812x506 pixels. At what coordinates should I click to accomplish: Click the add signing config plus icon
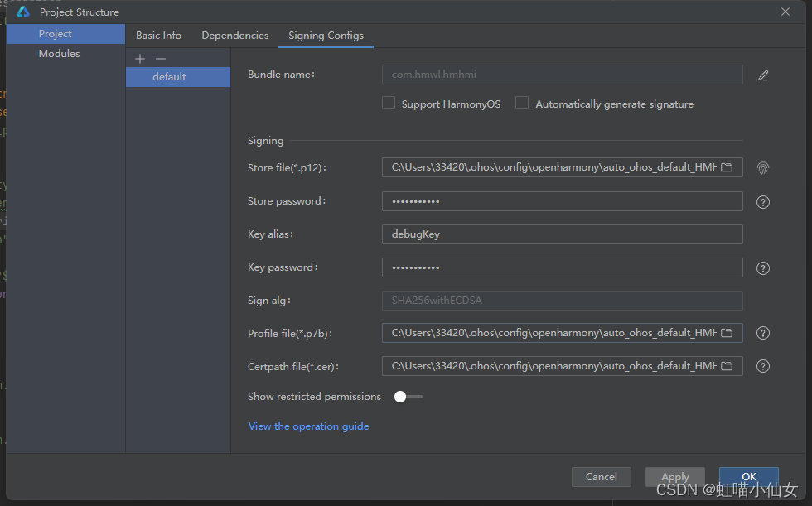point(139,58)
